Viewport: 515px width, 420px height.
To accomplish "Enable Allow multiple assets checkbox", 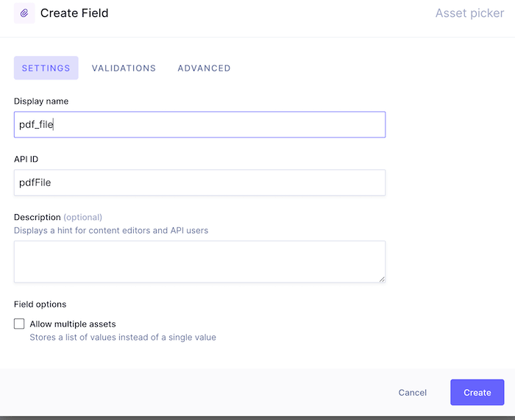I will (19, 324).
